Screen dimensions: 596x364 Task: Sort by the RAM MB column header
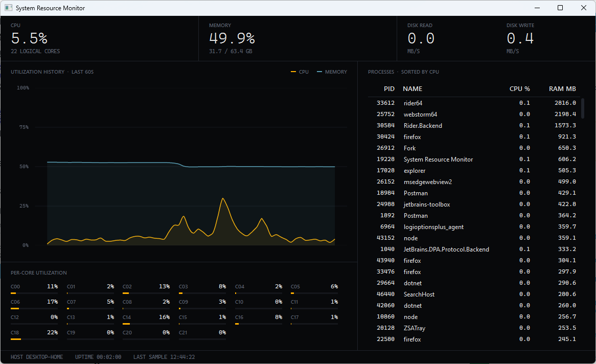click(x=562, y=88)
